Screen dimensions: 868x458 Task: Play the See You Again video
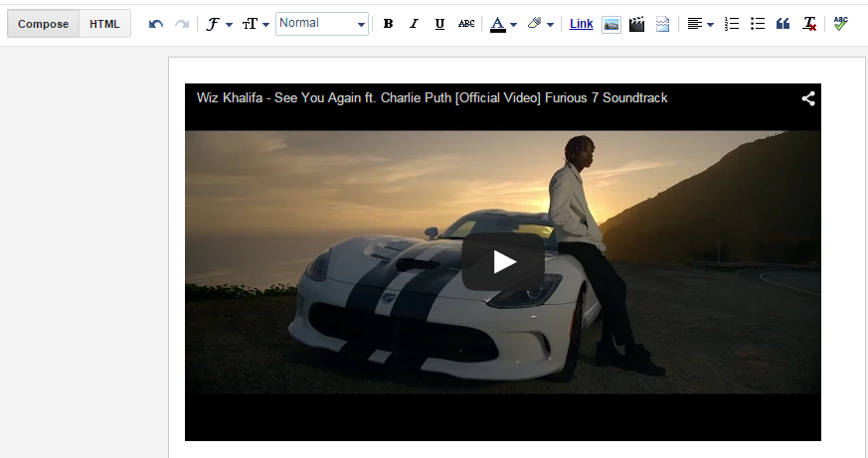point(503,261)
